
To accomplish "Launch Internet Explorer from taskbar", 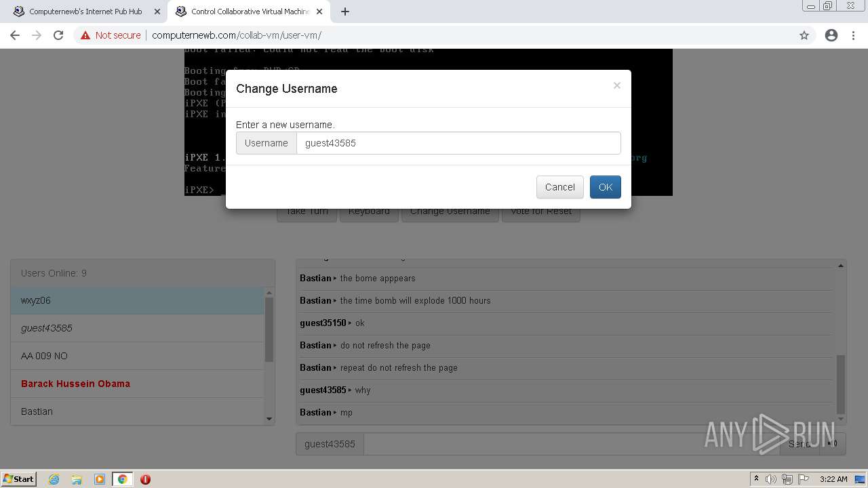I will (54, 479).
